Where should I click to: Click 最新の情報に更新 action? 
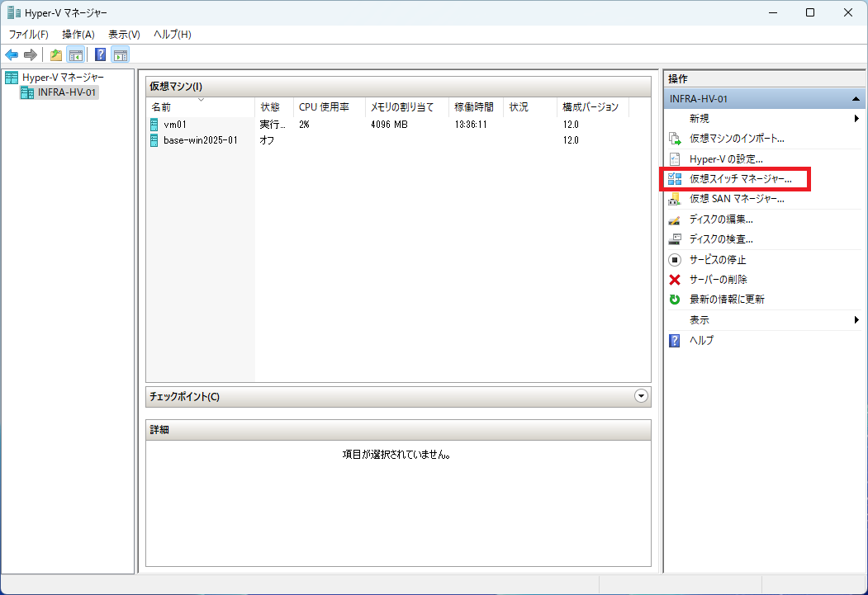click(x=727, y=300)
